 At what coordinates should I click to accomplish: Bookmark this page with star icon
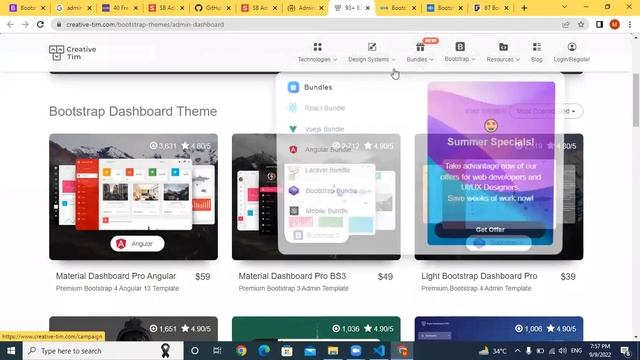(x=581, y=24)
